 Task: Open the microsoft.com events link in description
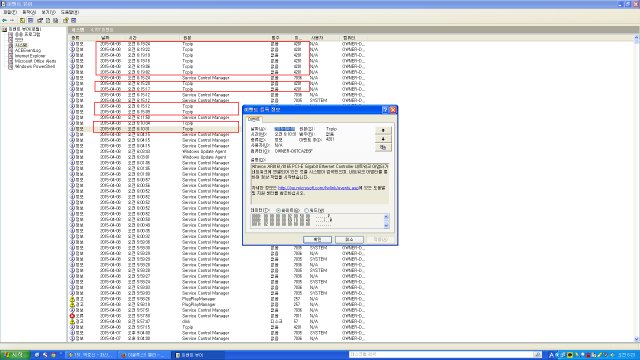coord(318,188)
